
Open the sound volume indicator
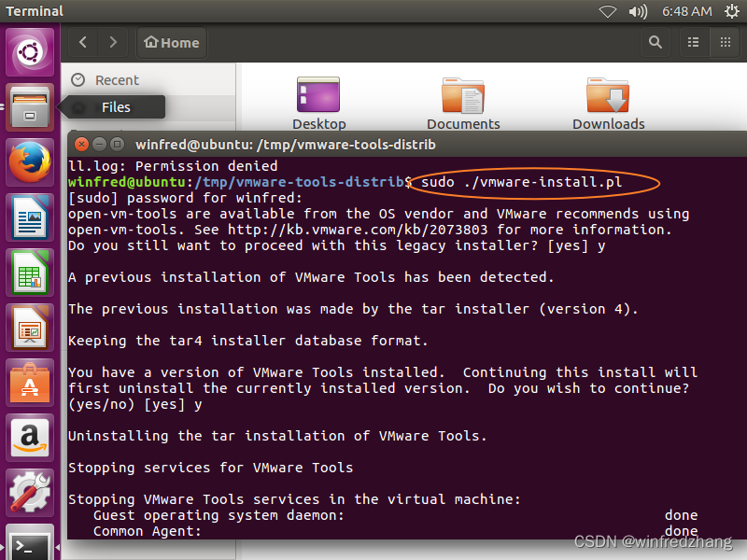[x=638, y=11]
